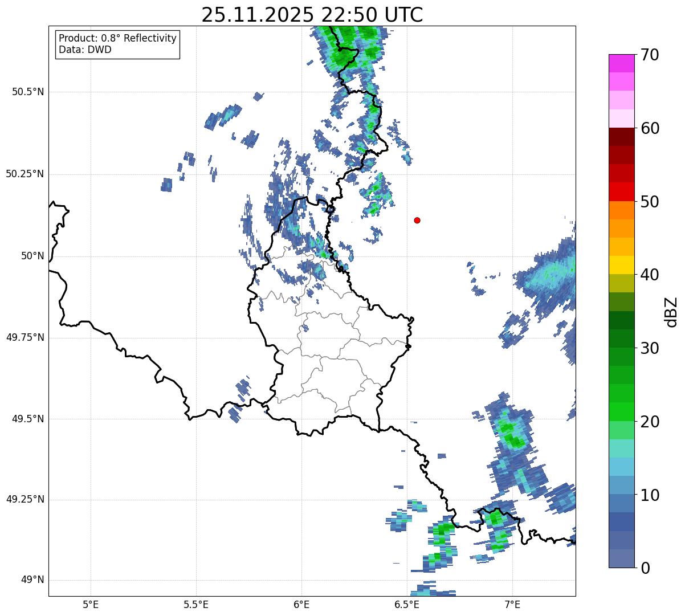Click the 49.5°N latitude label
Image resolution: width=685 pixels, height=616 pixels.
coord(28,419)
